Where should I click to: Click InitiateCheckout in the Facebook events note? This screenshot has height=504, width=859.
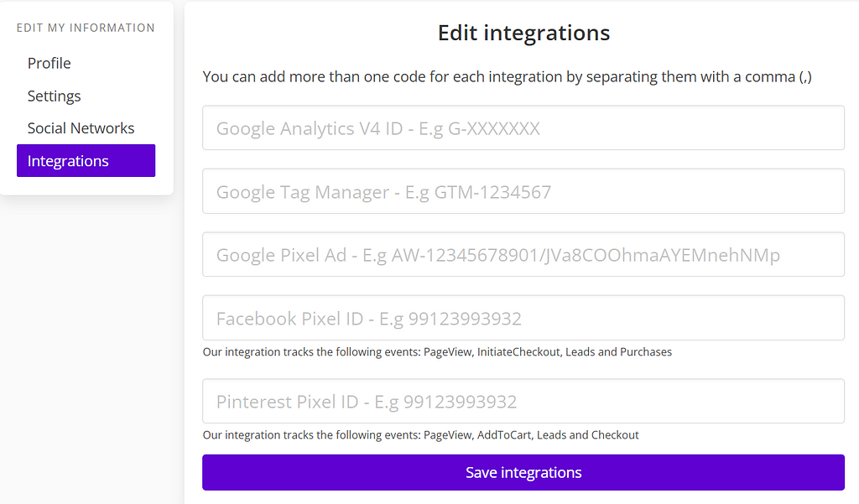518,352
